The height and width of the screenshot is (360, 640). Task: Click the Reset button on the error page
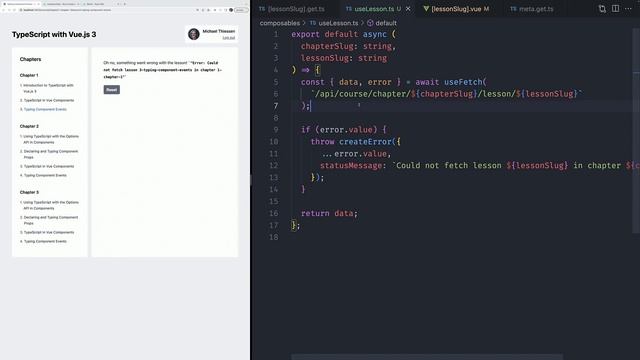click(111, 90)
